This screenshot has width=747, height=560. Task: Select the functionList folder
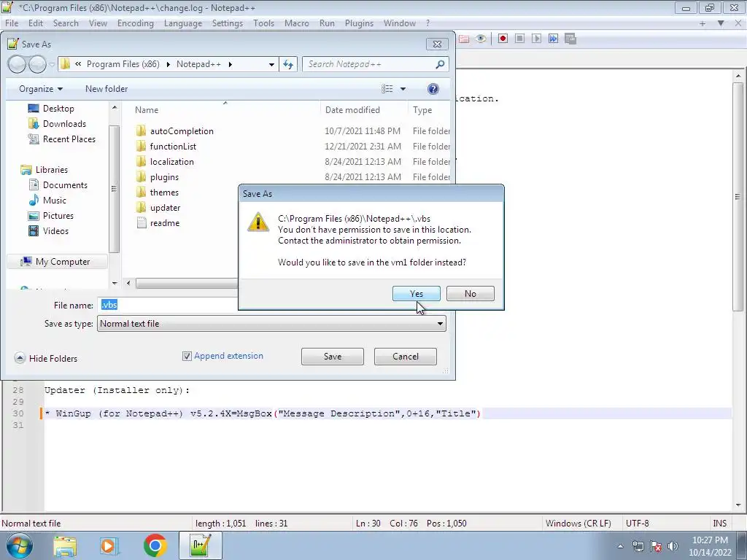tap(173, 146)
